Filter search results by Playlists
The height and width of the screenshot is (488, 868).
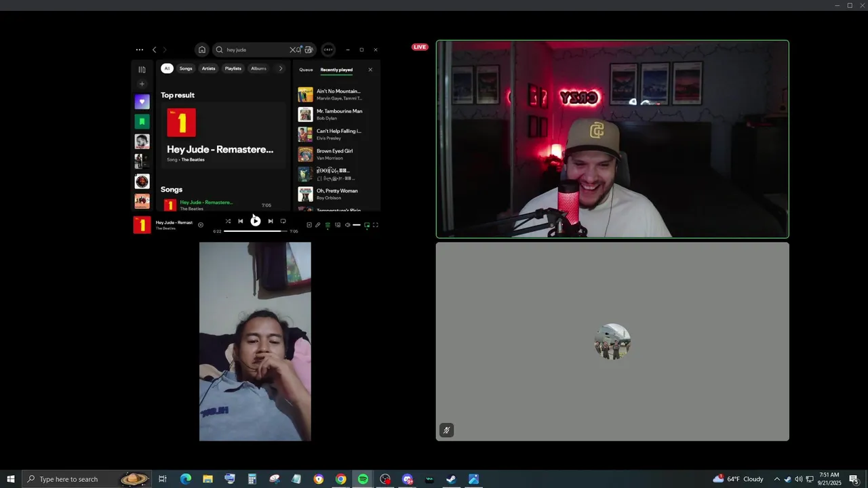[x=233, y=68]
